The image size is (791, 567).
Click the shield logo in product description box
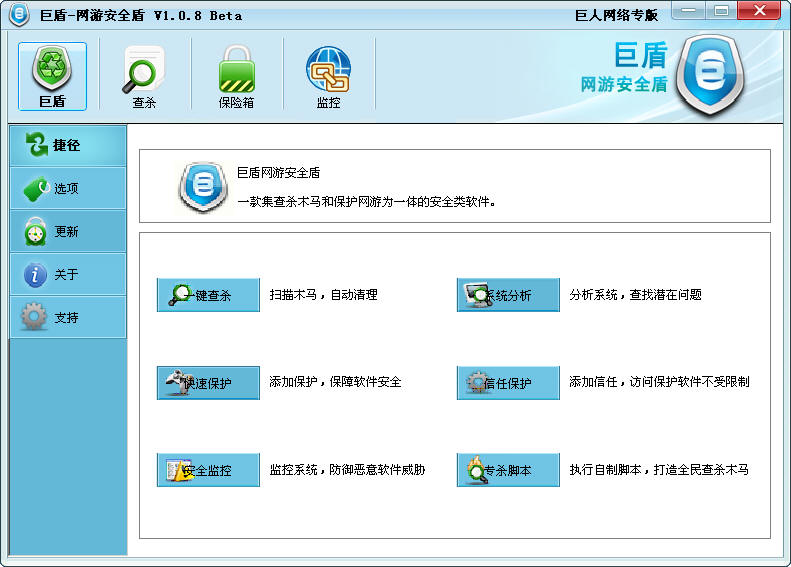click(203, 187)
